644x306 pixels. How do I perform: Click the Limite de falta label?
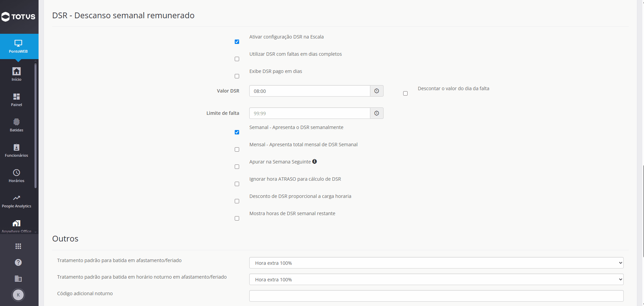pyautogui.click(x=223, y=113)
